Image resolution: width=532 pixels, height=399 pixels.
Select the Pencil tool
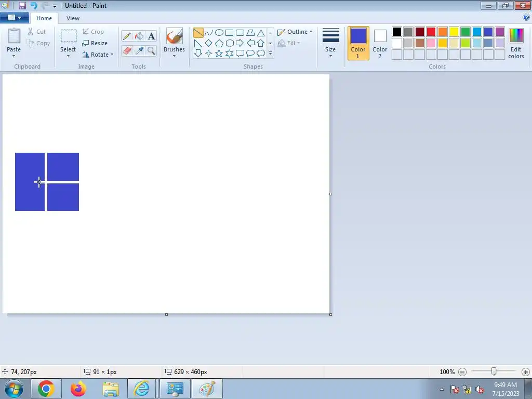127,36
